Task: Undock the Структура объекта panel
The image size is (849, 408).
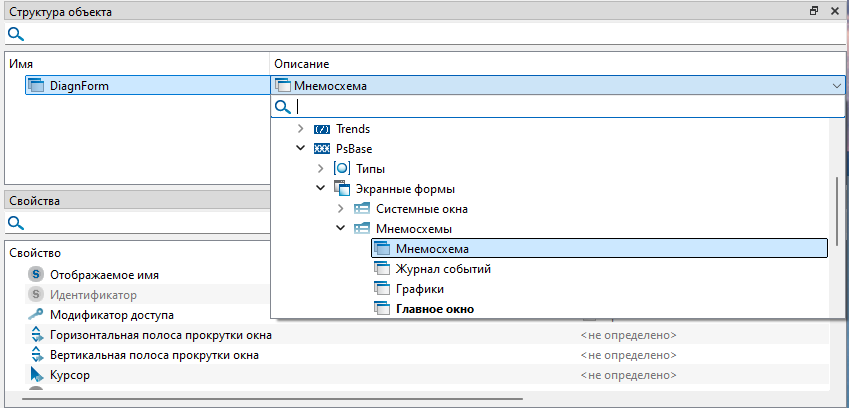Action: 814,11
